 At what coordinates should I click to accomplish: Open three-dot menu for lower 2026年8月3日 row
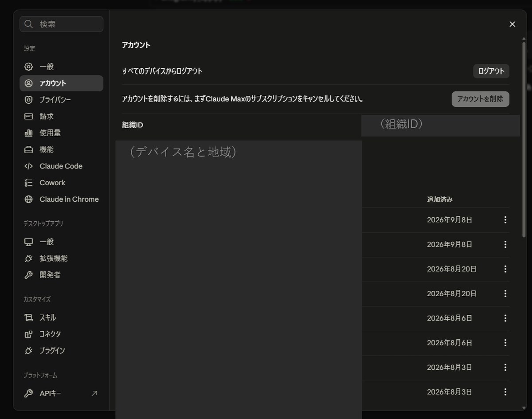pos(505,392)
